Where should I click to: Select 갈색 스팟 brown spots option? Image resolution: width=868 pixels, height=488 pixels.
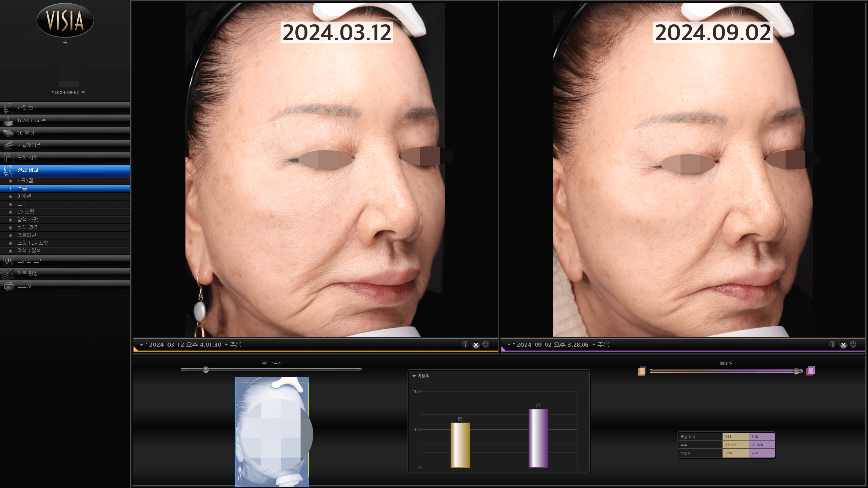[x=65, y=220]
